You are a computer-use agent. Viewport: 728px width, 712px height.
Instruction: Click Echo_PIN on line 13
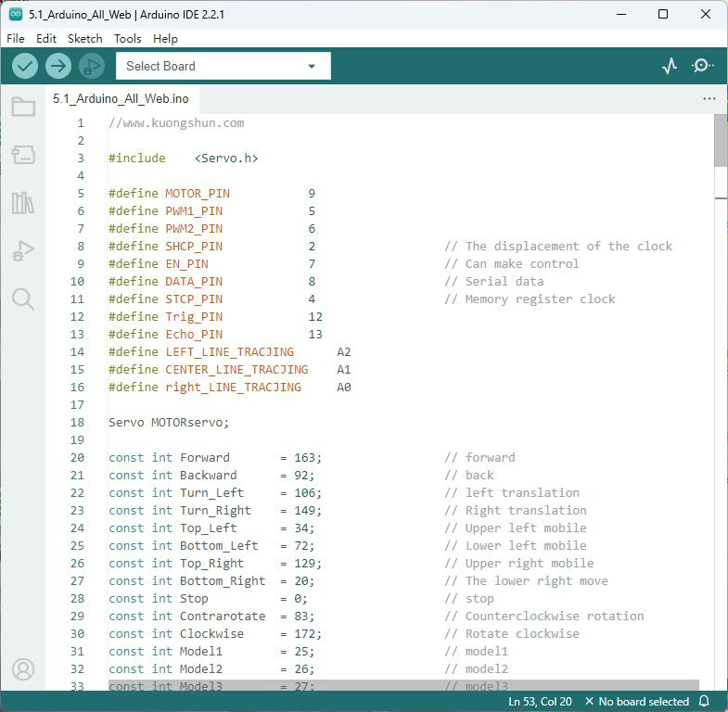pyautogui.click(x=194, y=335)
